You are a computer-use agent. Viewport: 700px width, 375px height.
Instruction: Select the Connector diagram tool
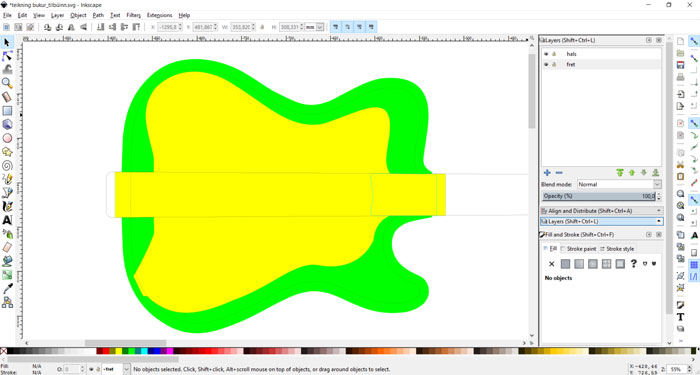click(x=7, y=303)
